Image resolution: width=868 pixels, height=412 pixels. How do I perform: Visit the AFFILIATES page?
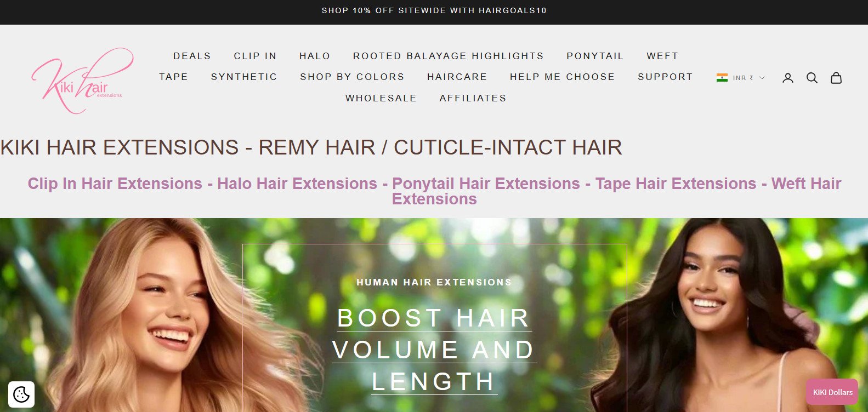pos(473,98)
